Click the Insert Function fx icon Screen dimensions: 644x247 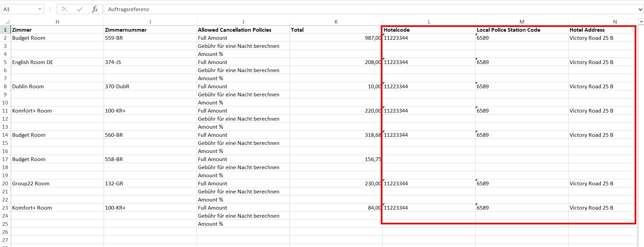tap(95, 9)
